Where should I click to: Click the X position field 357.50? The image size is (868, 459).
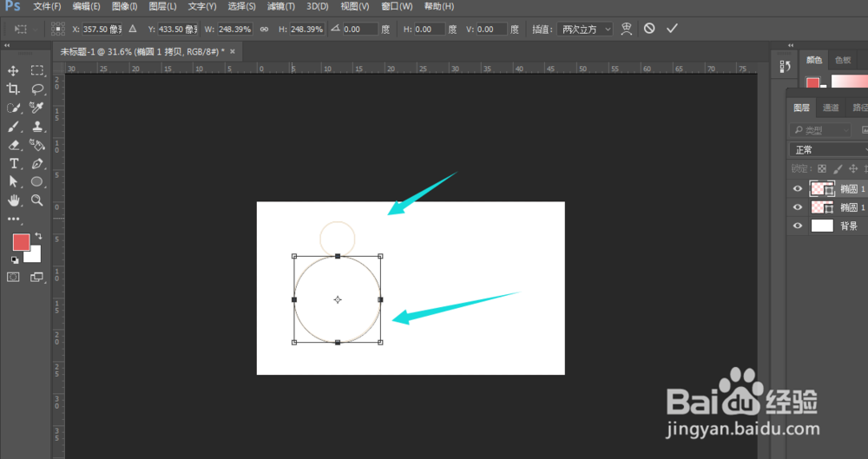point(102,30)
